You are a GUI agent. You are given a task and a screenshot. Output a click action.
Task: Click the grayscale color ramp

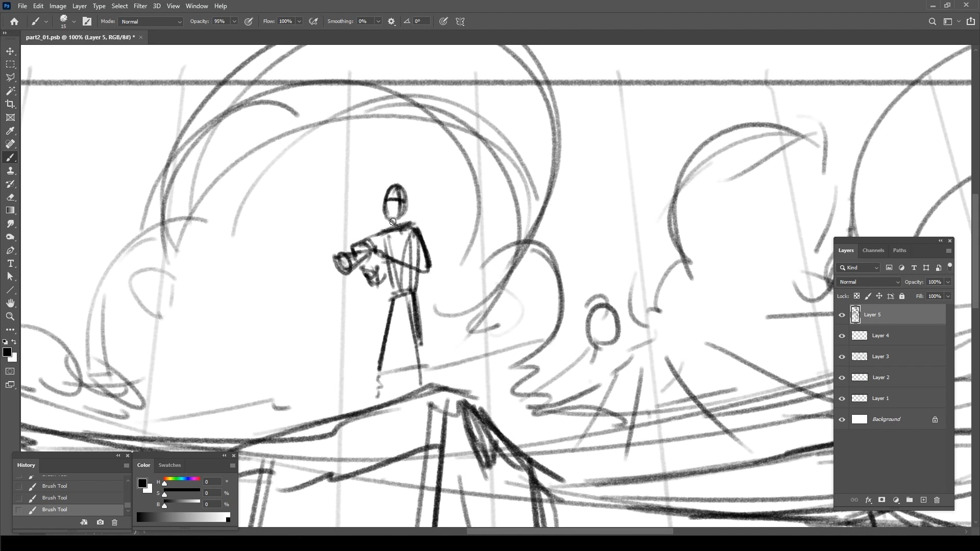(183, 518)
